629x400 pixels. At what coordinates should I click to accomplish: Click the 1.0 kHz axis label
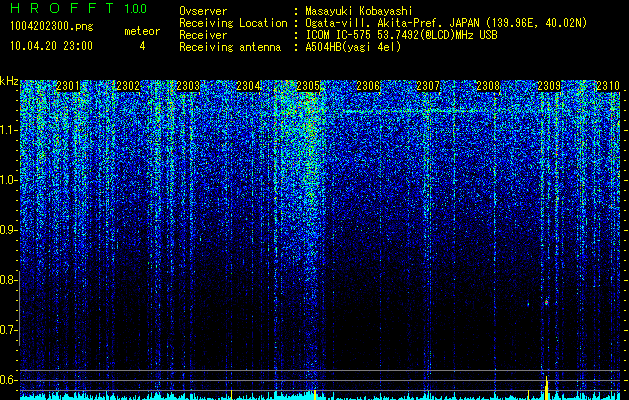pos(9,180)
